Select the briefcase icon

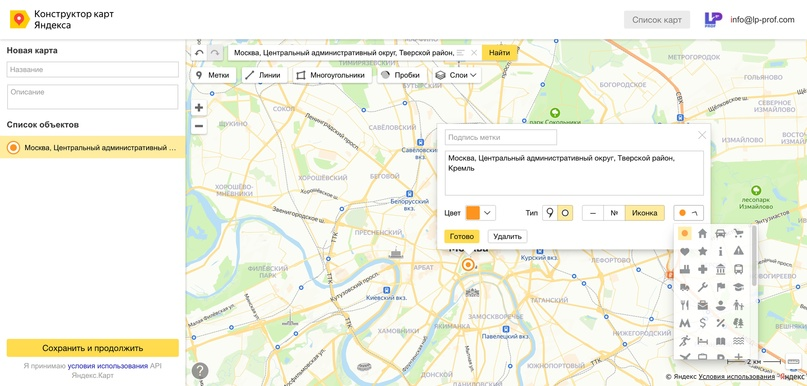coord(703,305)
